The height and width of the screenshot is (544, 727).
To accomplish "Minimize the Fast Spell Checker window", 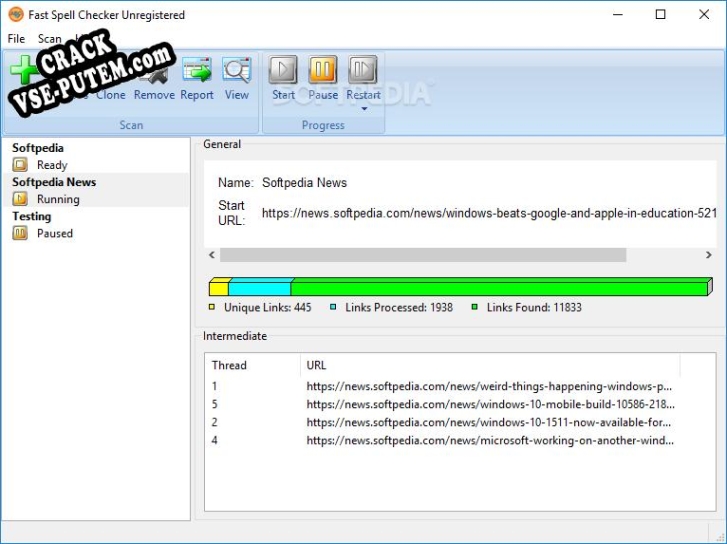I will tap(618, 14).
